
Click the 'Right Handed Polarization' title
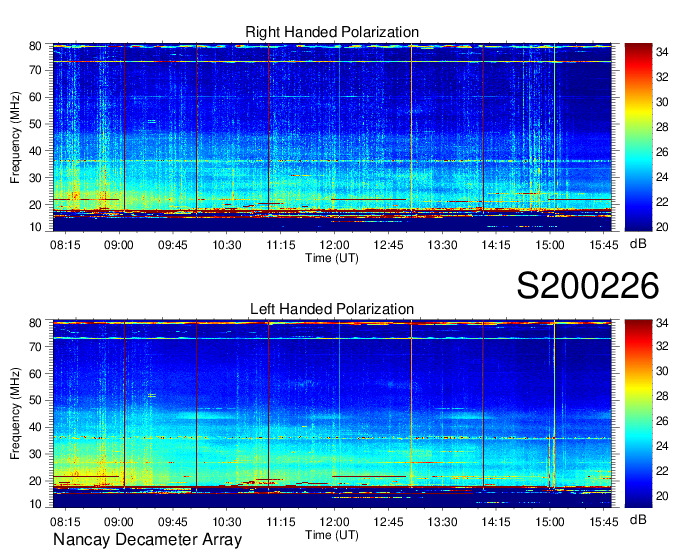coord(332,32)
